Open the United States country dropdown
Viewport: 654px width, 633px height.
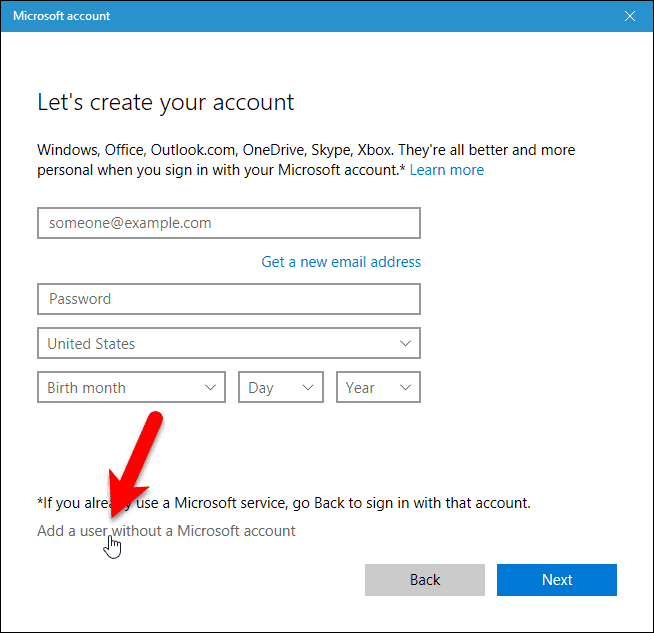[x=229, y=343]
